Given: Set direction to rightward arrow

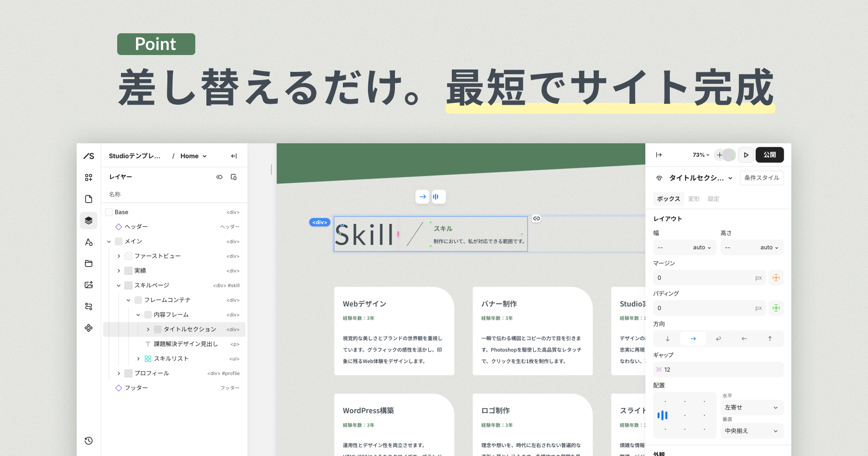Looking at the screenshot, I should (693, 339).
